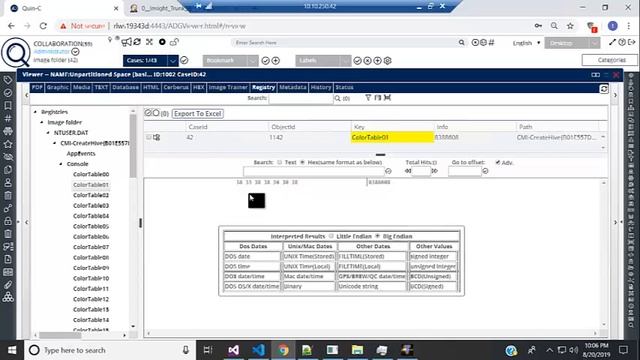This screenshot has width=640, height=360.
Task: Select ColorTable05 in registry tree
Action: 91,226
